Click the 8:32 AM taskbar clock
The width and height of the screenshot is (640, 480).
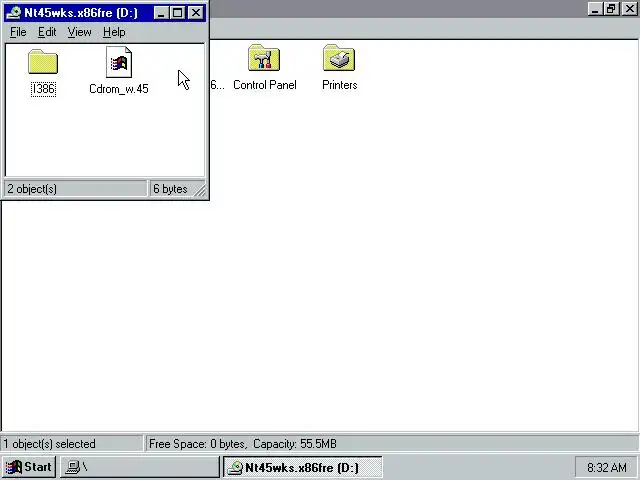coord(607,467)
